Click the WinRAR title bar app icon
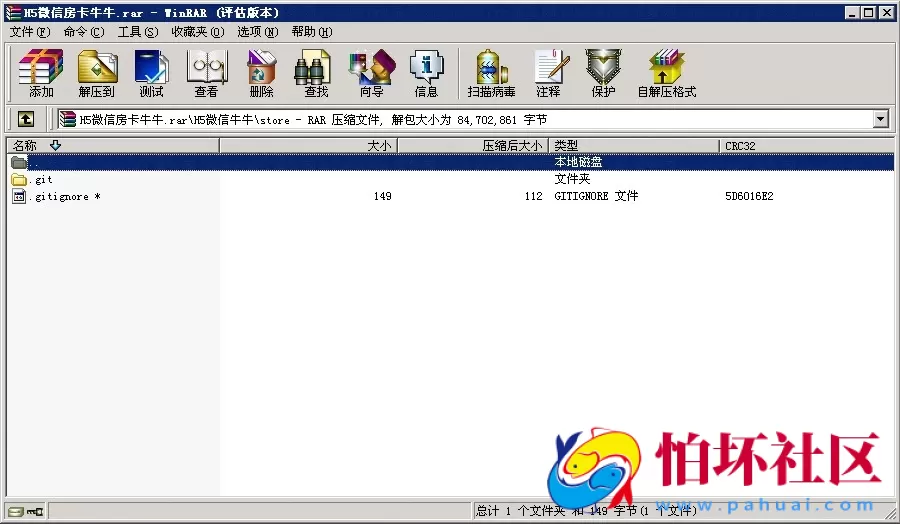Image resolution: width=900 pixels, height=524 pixels. 13,13
